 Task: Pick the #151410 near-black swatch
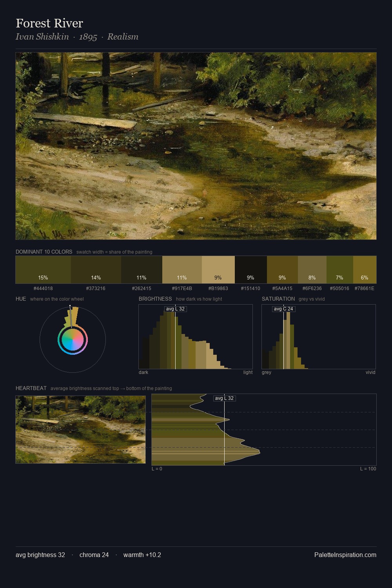[x=251, y=270]
